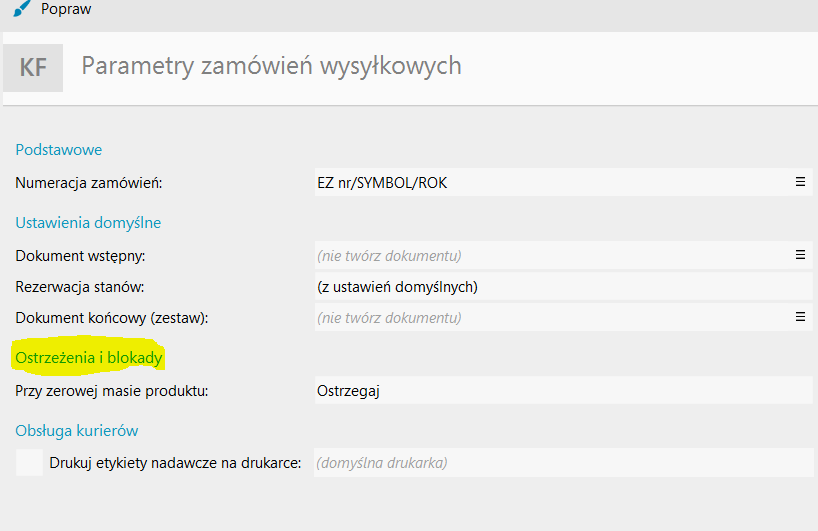This screenshot has height=531, width=818.
Task: Click the Dokument wstępny value field
Action: [550, 255]
